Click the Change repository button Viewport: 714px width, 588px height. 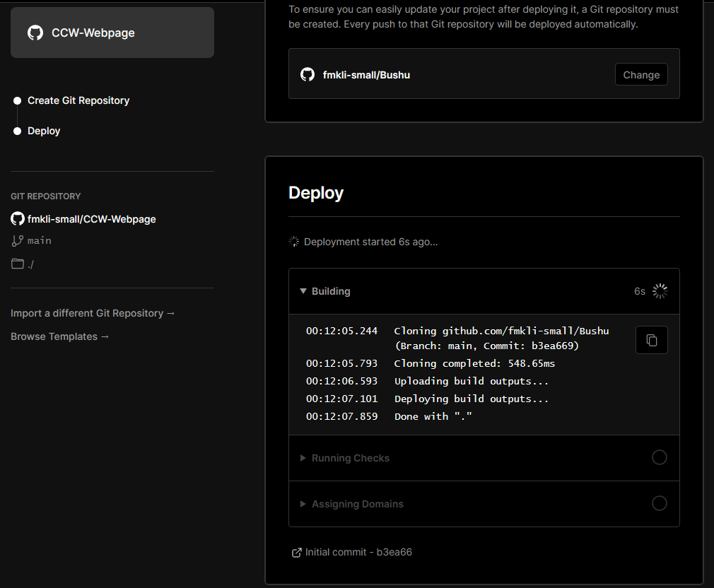pyautogui.click(x=641, y=75)
